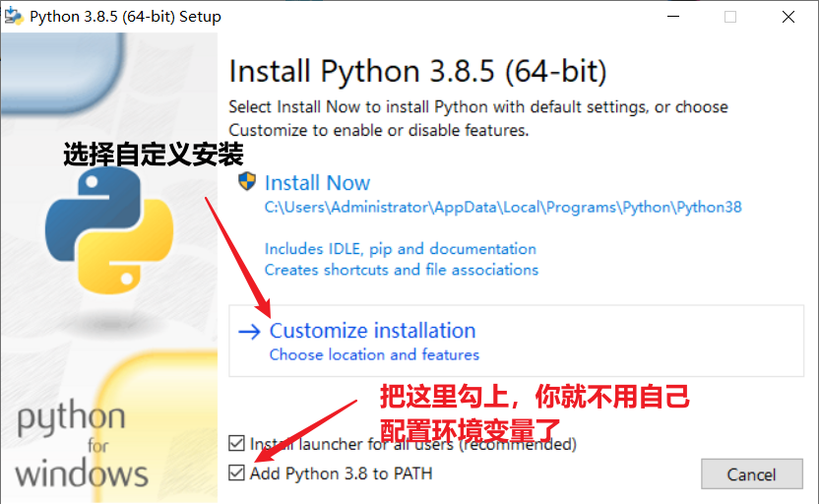The width and height of the screenshot is (819, 504).
Task: Click the python for windows wordmark
Action: click(x=81, y=445)
